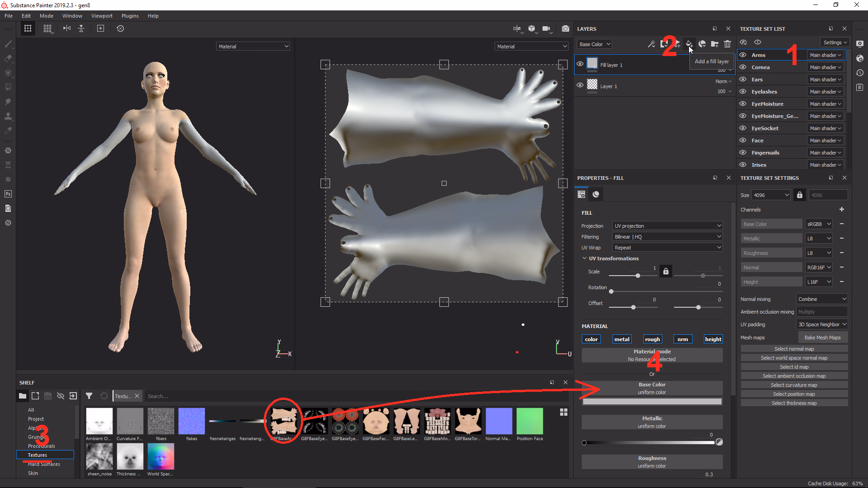Hide the Eyelashes texture set
The width and height of the screenshot is (868, 488).
pos(743,91)
